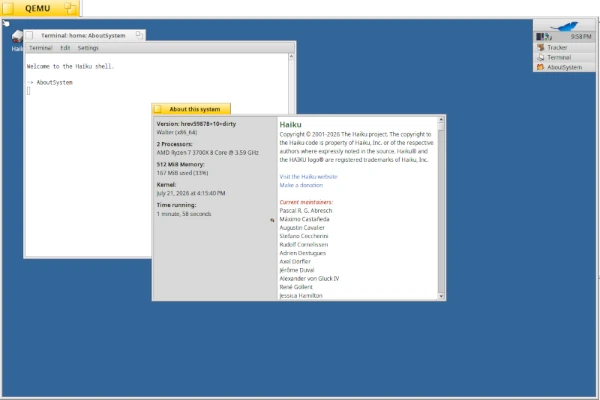Click the Terminal window scrollbar up arrow
Screen dimensions: 600x400
[291, 56]
